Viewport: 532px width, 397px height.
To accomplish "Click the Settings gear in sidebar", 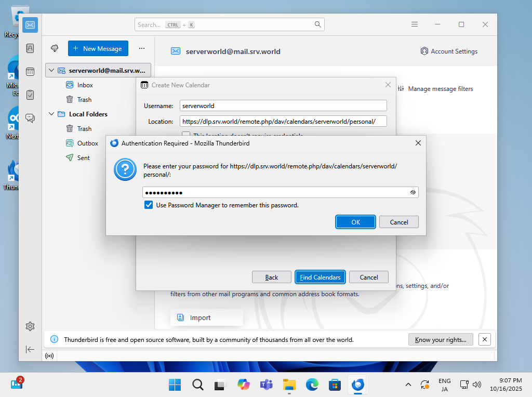I will (30, 326).
